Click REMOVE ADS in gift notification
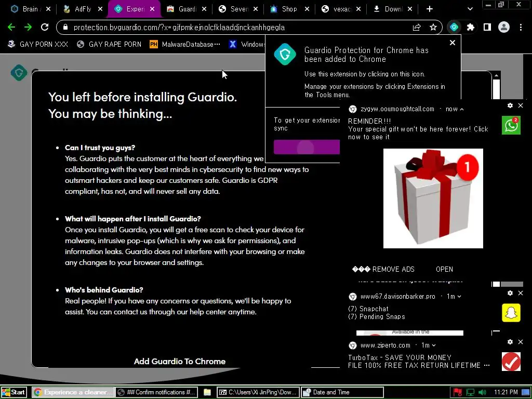Viewport: 532px width, 399px height. (x=383, y=270)
